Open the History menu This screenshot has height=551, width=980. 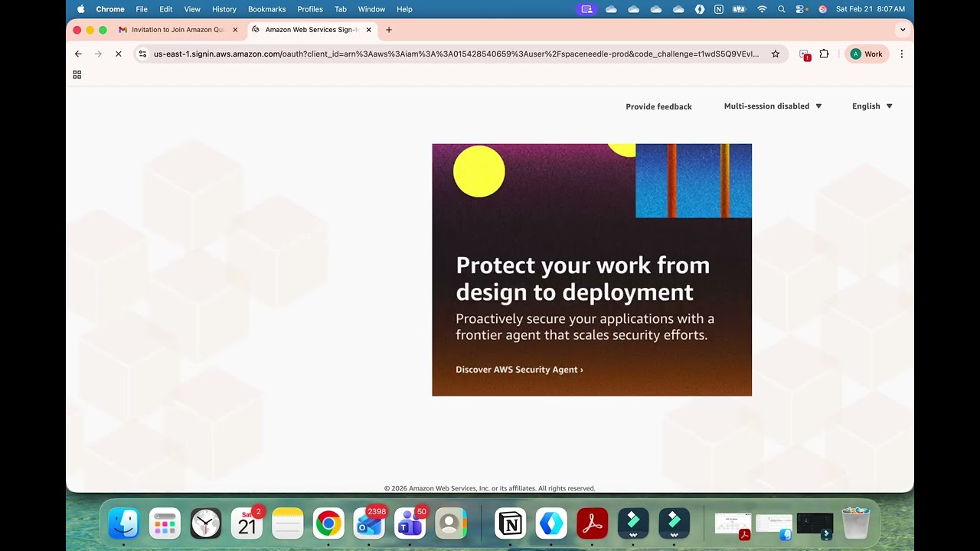(224, 9)
